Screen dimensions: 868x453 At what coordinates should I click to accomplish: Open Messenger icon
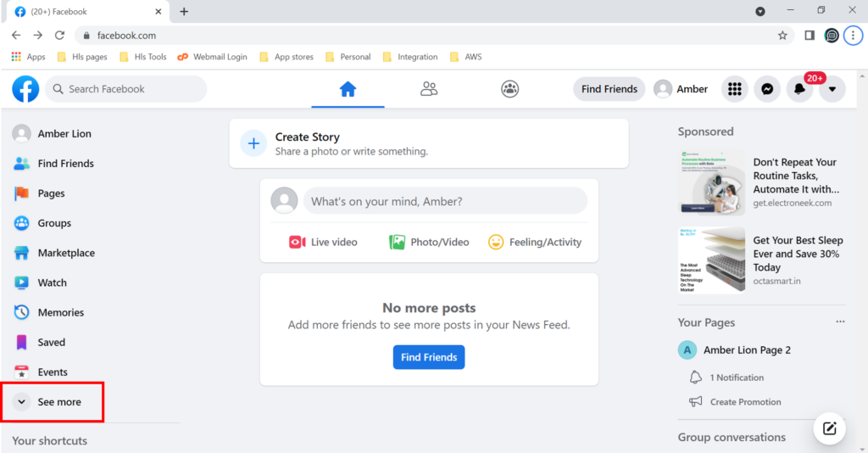767,89
